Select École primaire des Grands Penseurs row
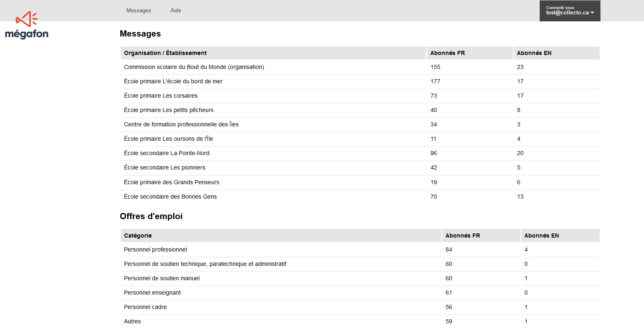The image size is (644, 334). pos(360,182)
